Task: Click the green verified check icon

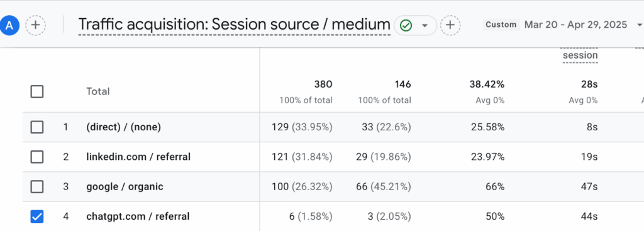Action: tap(406, 25)
